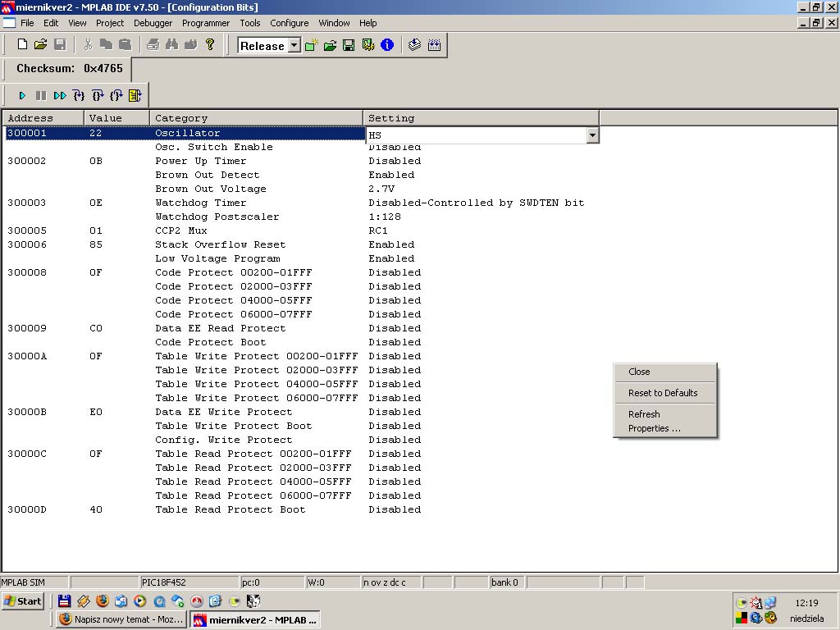The width and height of the screenshot is (840, 630).
Task: Click the Power Up Timer row
Action: [x=300, y=161]
